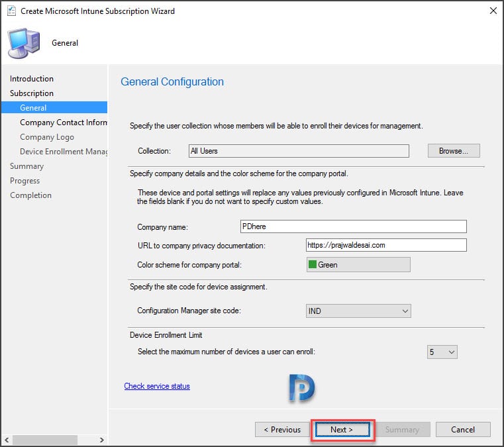Open the maximum devices dropdown
Screen dimensions: 504x447
[x=442, y=352]
